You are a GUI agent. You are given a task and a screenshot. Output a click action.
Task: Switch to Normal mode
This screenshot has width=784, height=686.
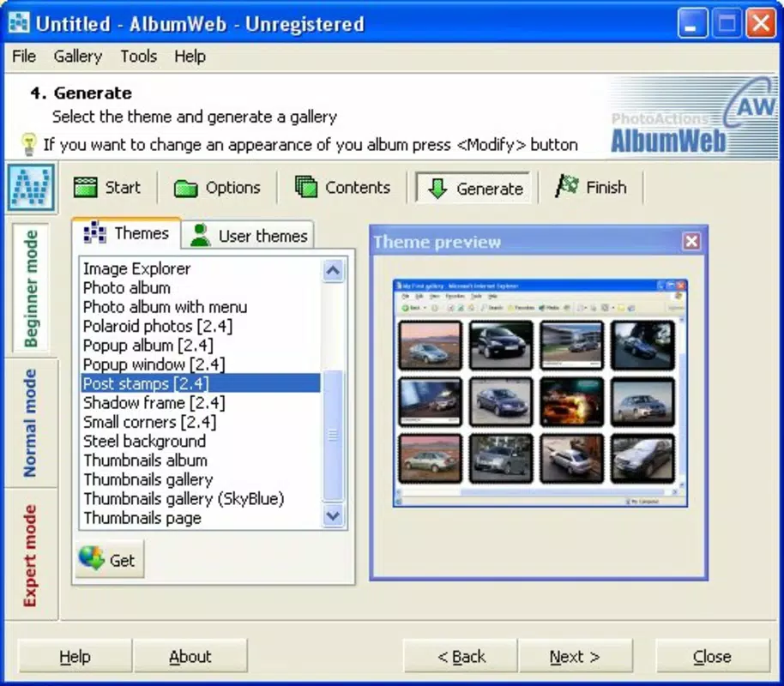click(x=31, y=424)
